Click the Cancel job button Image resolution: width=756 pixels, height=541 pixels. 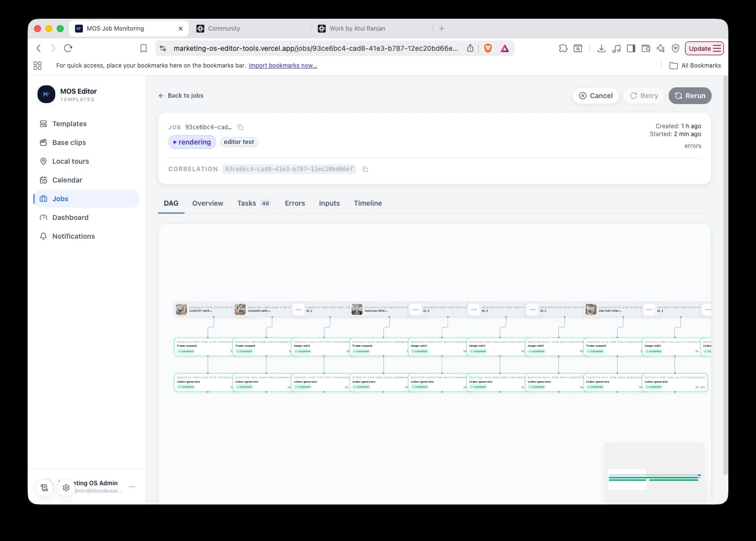(x=596, y=96)
